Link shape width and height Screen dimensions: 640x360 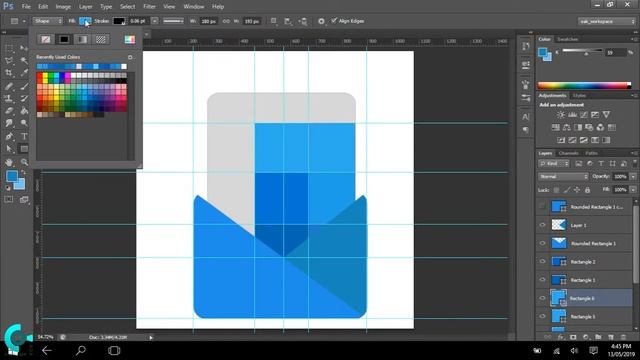click(226, 21)
